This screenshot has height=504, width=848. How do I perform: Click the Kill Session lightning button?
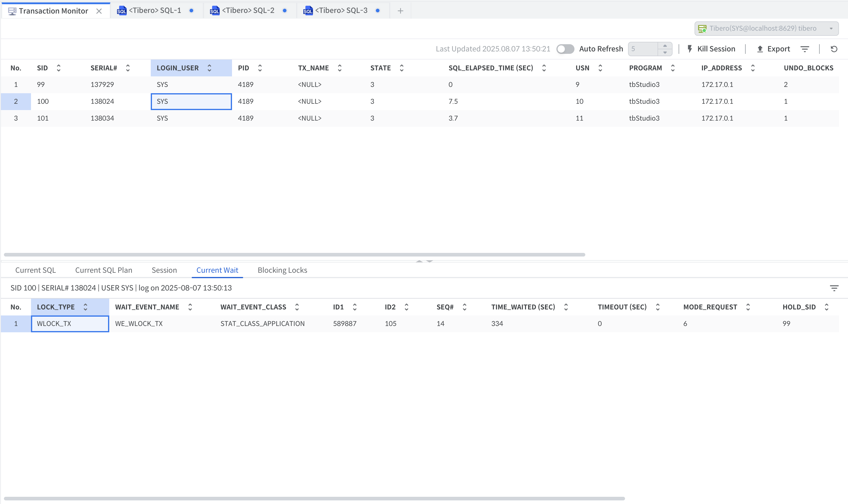pyautogui.click(x=711, y=49)
